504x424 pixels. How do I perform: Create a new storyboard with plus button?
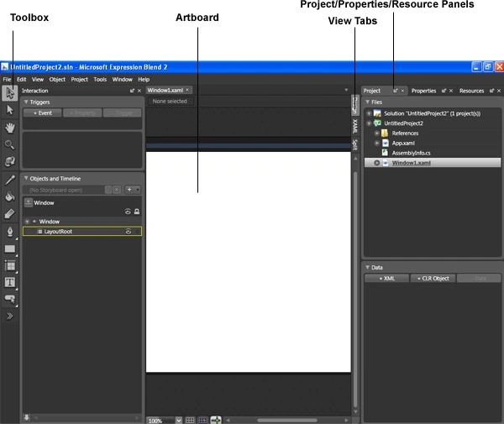coord(129,190)
